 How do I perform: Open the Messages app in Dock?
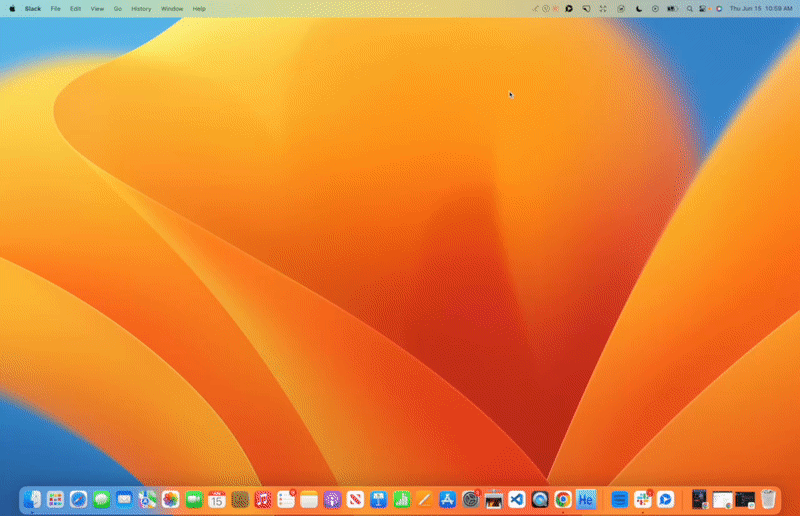tap(102, 499)
